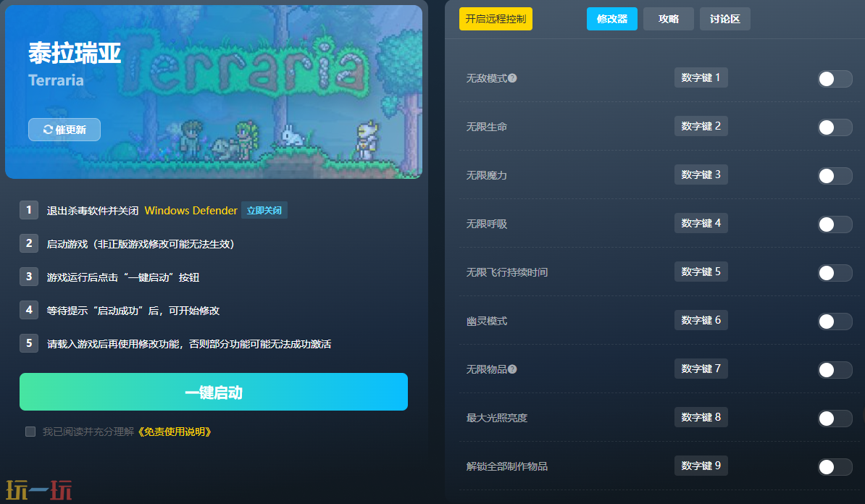The height and width of the screenshot is (504, 865).
Task: Click 开启远程控制 button
Action: pos(496,19)
